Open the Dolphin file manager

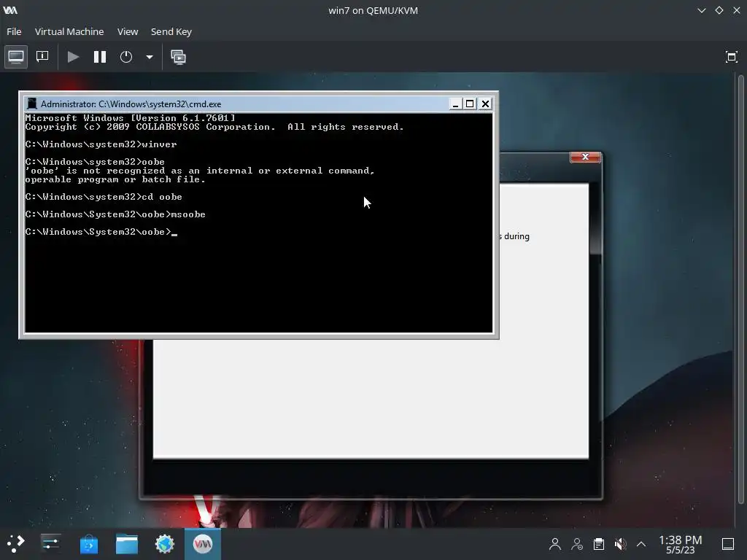point(127,544)
